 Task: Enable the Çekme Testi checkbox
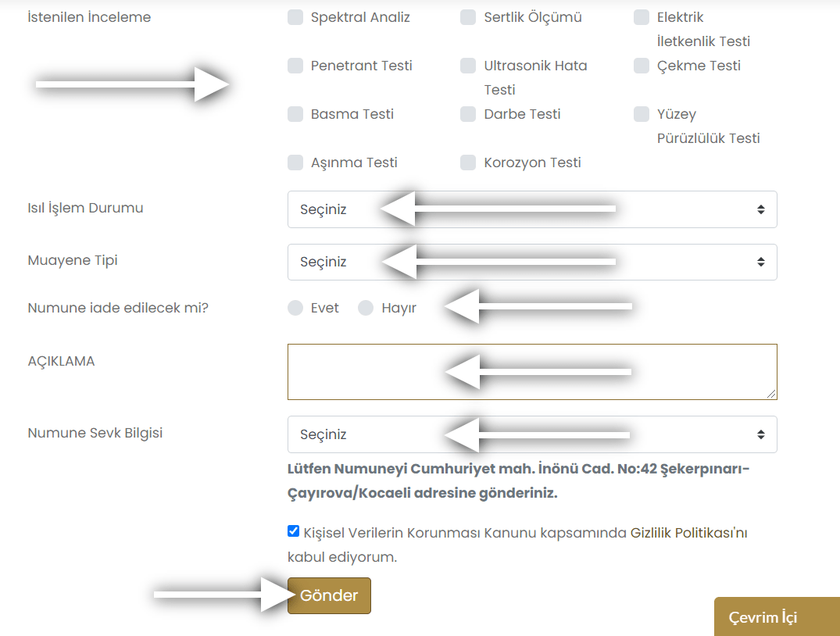click(642, 66)
